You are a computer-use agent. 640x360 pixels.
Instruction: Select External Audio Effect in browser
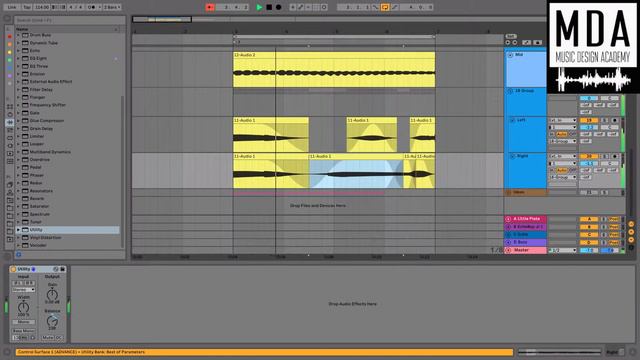click(x=51, y=82)
